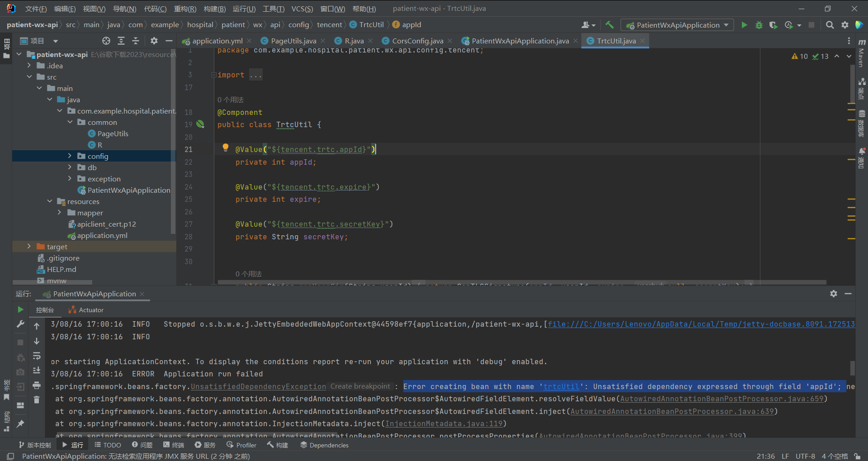This screenshot has width=868, height=461.
Task: Select opened file locate target icon
Action: (x=106, y=41)
